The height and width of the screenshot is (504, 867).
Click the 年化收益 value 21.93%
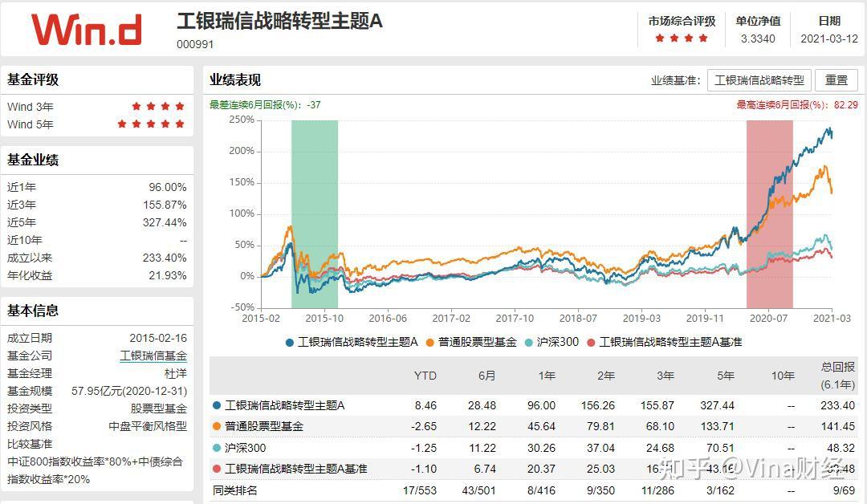click(x=168, y=276)
